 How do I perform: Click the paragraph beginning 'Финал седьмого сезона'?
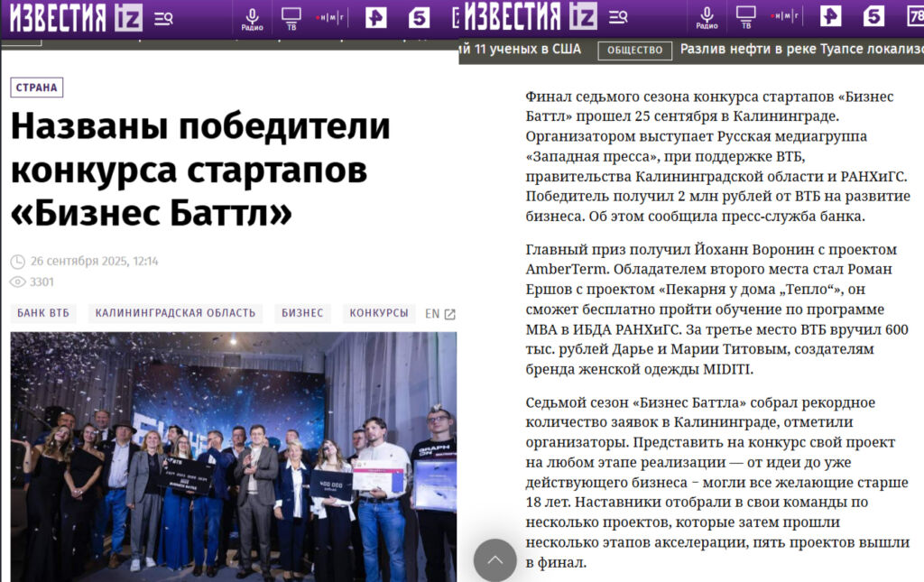click(717, 156)
